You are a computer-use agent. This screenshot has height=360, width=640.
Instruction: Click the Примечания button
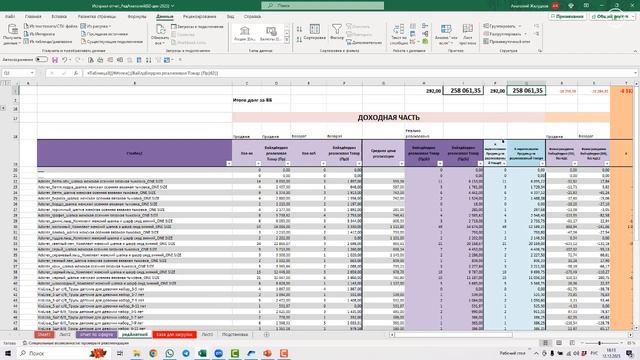point(567,16)
